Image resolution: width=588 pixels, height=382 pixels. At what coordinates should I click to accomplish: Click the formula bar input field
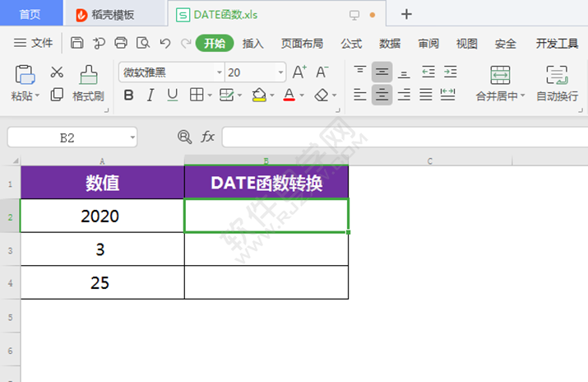tap(405, 137)
